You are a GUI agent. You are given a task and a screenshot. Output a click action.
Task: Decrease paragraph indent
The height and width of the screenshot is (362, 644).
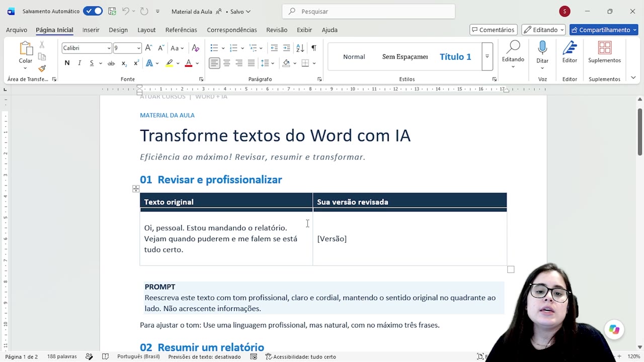[274, 48]
